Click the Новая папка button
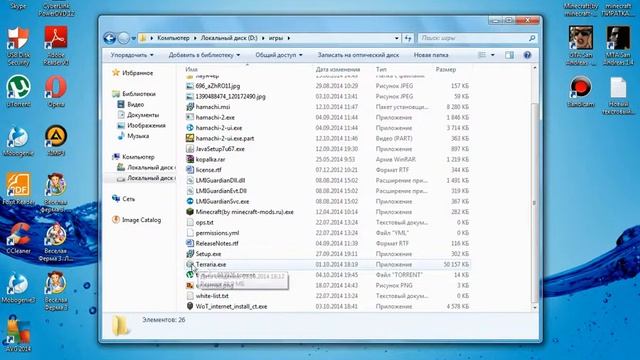Screen dimensions: 640x360 pos(431,55)
